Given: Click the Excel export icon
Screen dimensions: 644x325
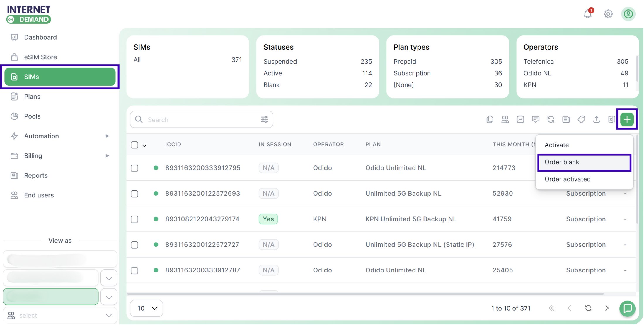Looking at the screenshot, I should (x=611, y=119).
